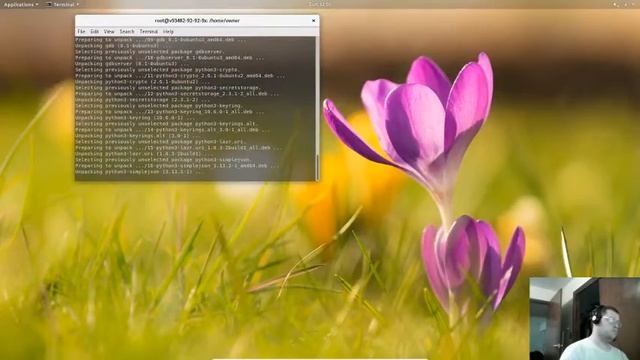Image resolution: width=640 pixels, height=360 pixels.
Task: Open the clock in the top bar
Action: pos(320,4)
